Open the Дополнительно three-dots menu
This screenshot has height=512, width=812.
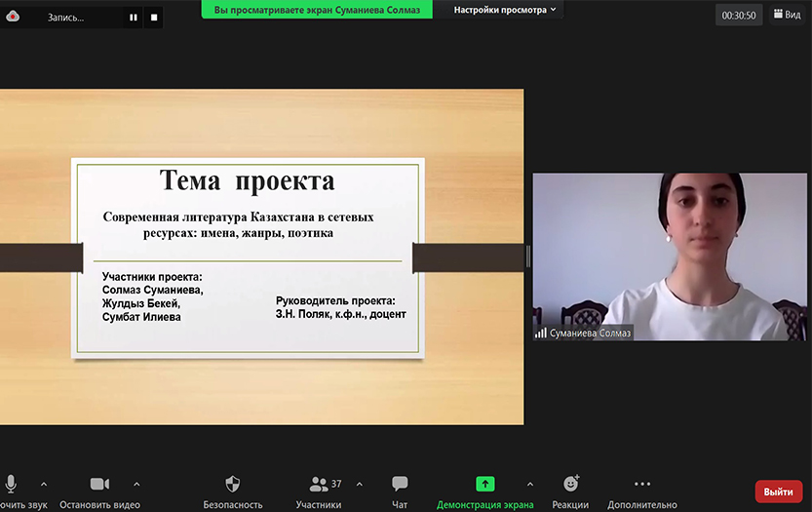[x=641, y=485]
